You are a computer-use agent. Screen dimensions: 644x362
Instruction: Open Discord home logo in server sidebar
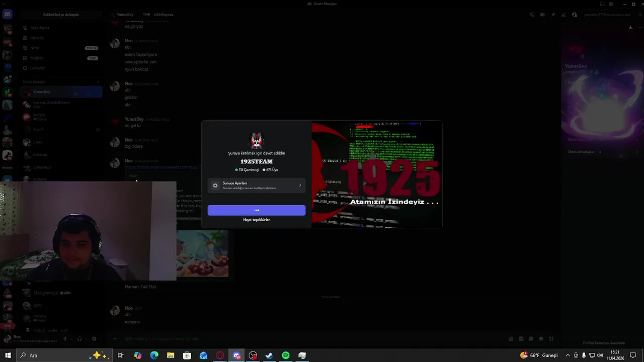tap(8, 15)
